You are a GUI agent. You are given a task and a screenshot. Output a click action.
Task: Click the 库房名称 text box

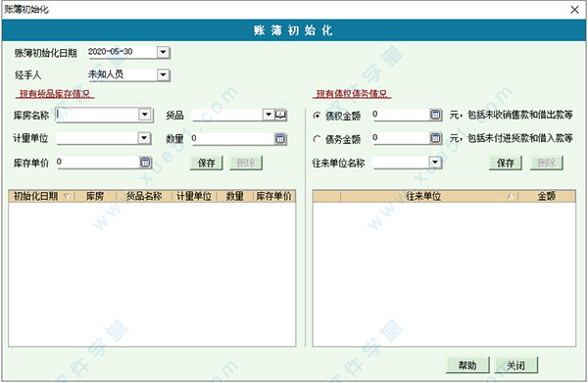click(97, 115)
